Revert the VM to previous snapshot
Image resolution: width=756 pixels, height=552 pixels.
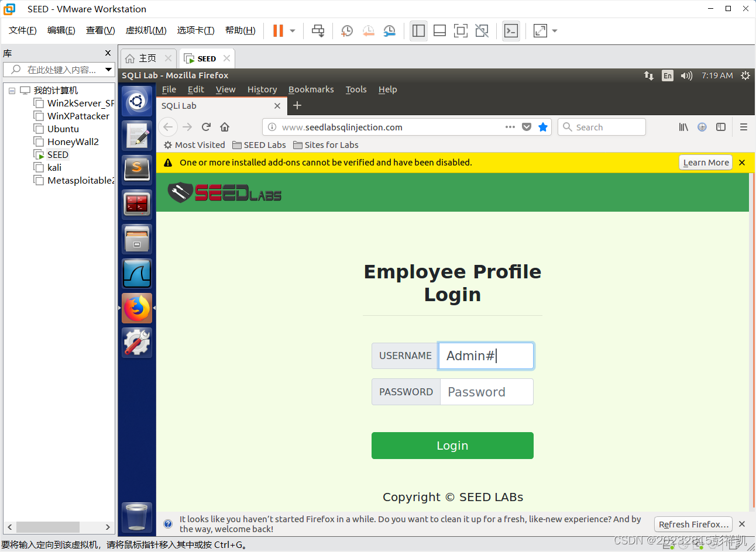point(368,30)
